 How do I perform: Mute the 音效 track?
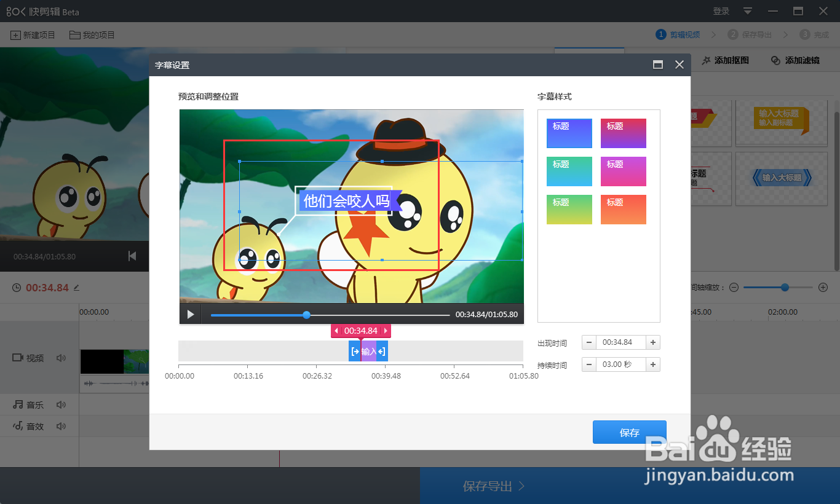pos(61,426)
